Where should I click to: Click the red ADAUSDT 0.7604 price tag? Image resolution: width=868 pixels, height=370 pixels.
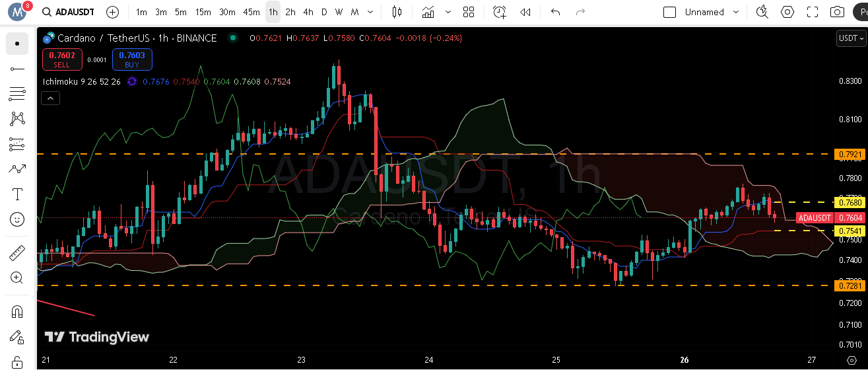830,218
